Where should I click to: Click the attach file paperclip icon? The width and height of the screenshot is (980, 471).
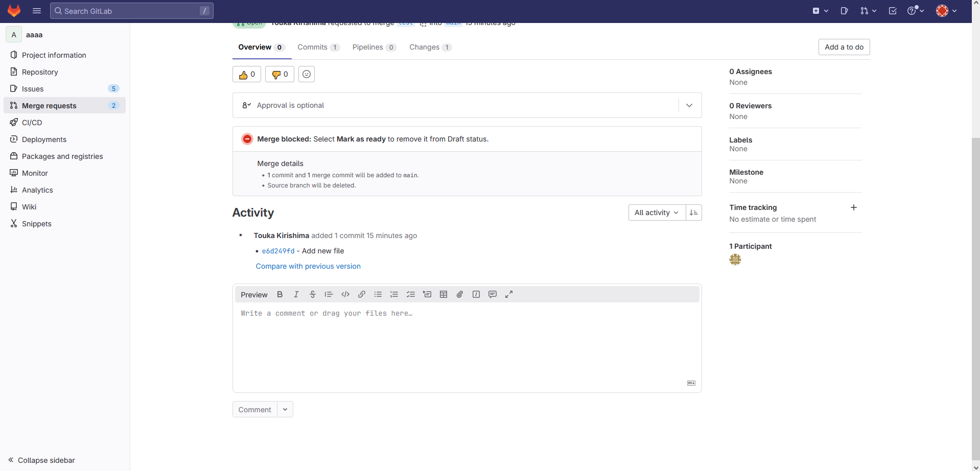(x=460, y=294)
